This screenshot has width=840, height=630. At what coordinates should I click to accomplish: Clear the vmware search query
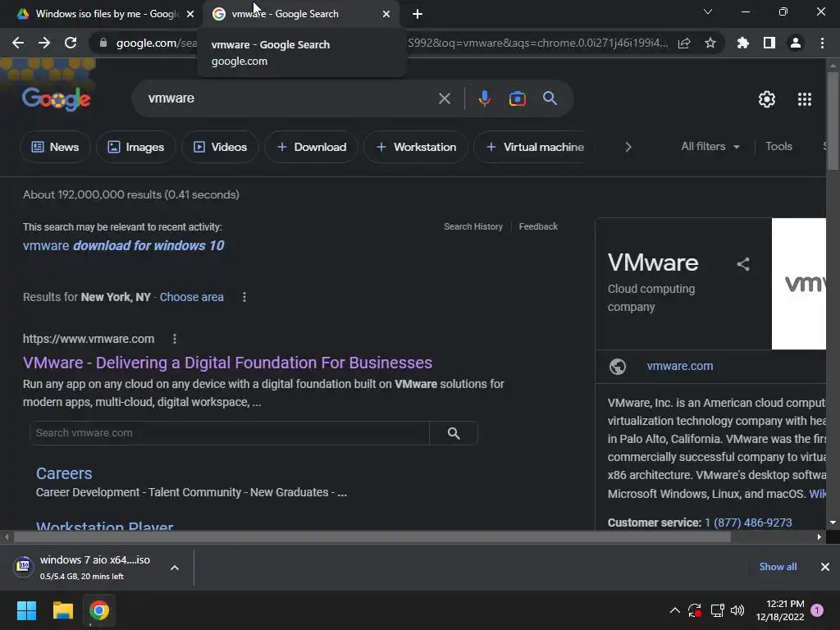[x=444, y=98]
